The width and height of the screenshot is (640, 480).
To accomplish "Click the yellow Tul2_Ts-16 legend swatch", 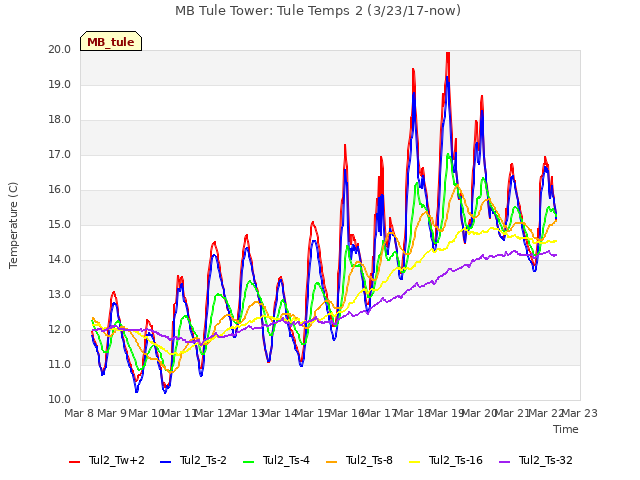I will pyautogui.click(x=414, y=462).
